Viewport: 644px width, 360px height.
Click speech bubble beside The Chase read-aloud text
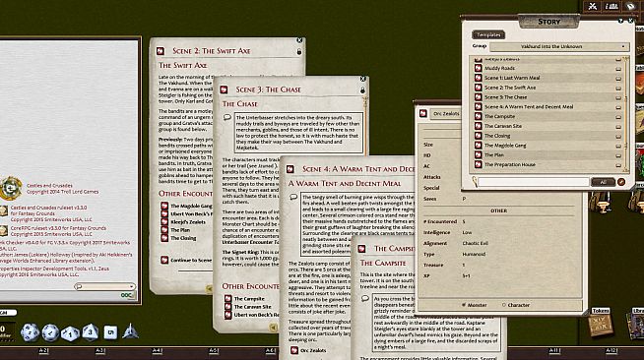(x=227, y=117)
